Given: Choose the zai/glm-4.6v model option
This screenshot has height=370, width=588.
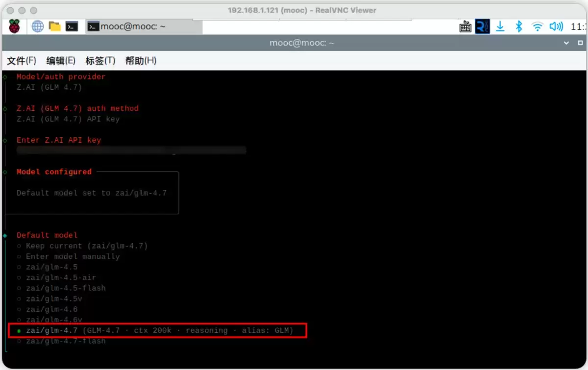Looking at the screenshot, I should tap(49, 320).
